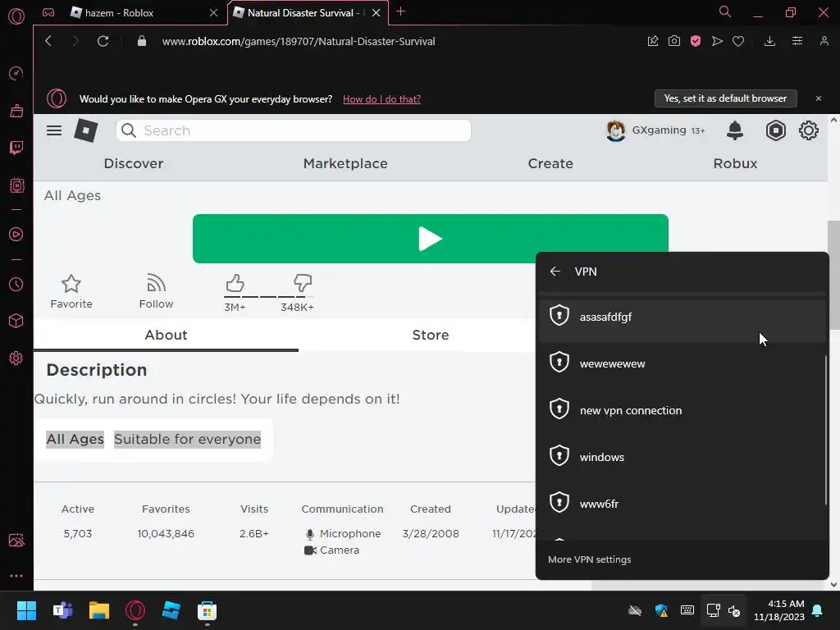
Task: Click the Roblox home logo
Action: click(85, 130)
